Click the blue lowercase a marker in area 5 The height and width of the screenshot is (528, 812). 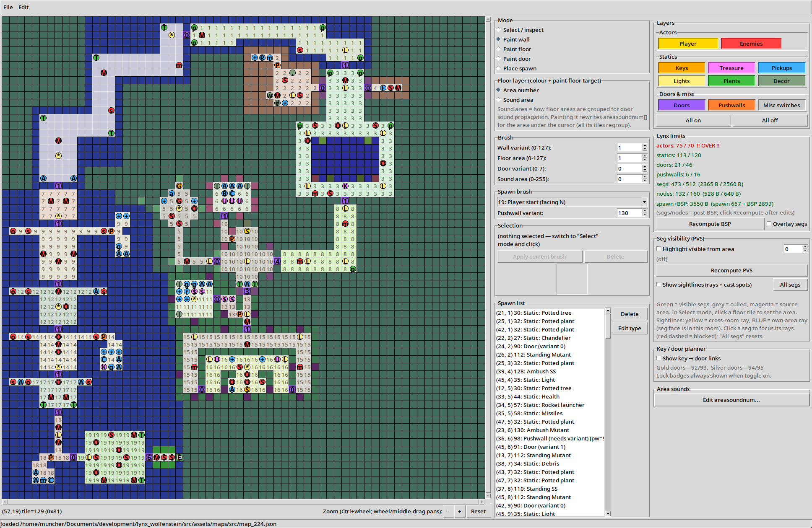click(172, 193)
